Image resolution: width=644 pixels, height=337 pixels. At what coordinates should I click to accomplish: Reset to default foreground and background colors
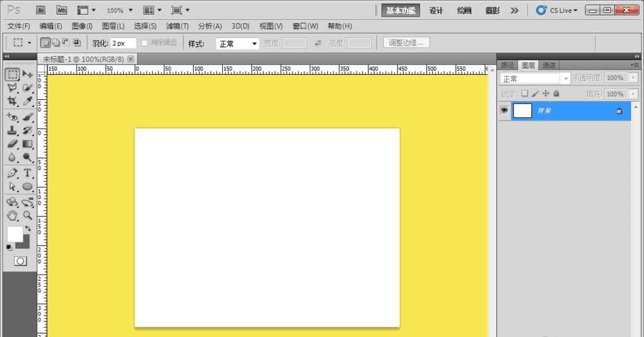(9, 247)
